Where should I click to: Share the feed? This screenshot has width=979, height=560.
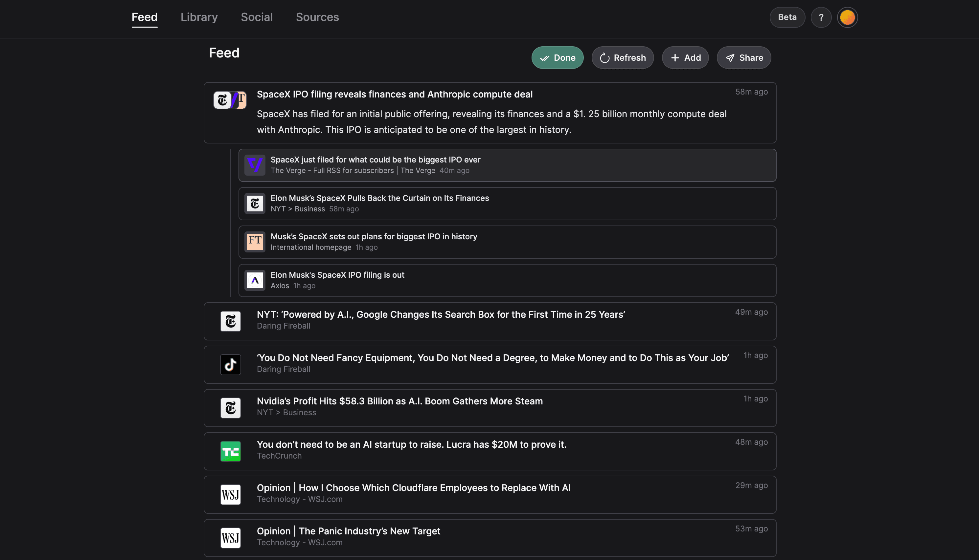click(x=743, y=58)
